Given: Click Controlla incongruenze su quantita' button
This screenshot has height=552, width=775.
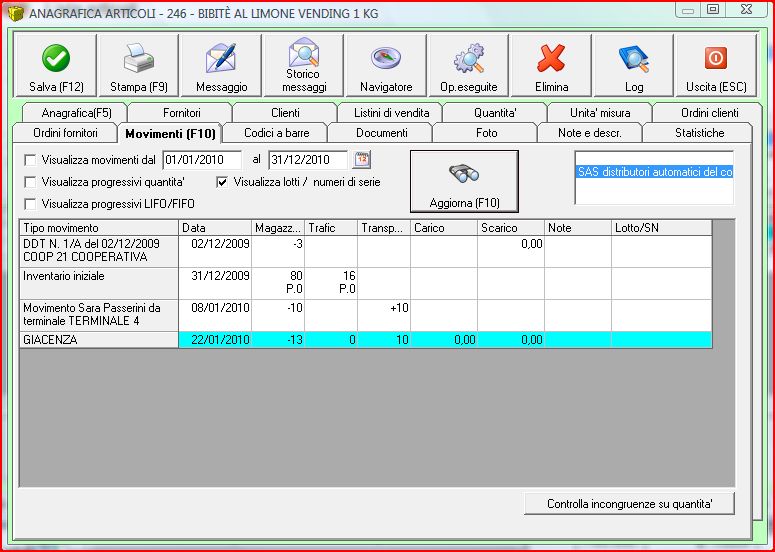Looking at the screenshot, I should [629, 504].
